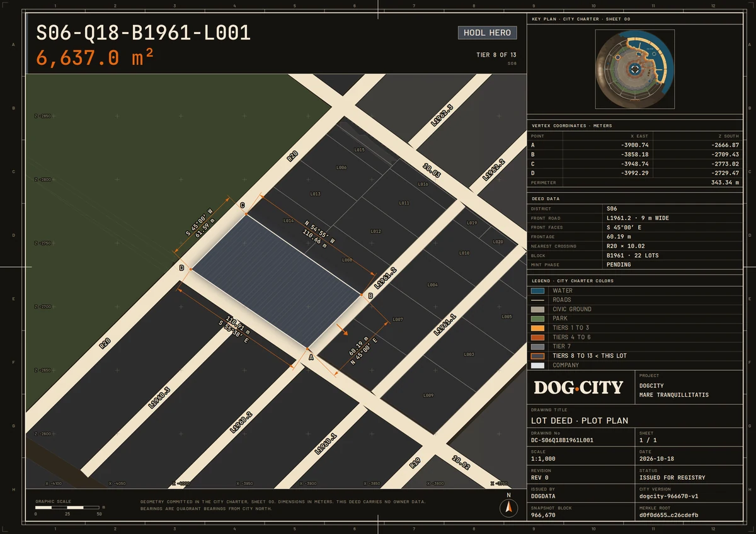Click merkle root d0f0d655…c26cdefb
756x534 pixels.
click(x=668, y=515)
